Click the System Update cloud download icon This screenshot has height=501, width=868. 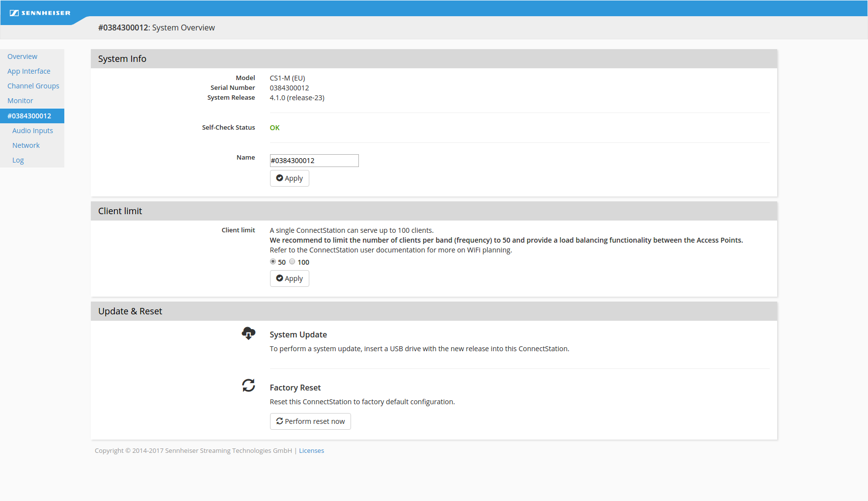coord(248,334)
